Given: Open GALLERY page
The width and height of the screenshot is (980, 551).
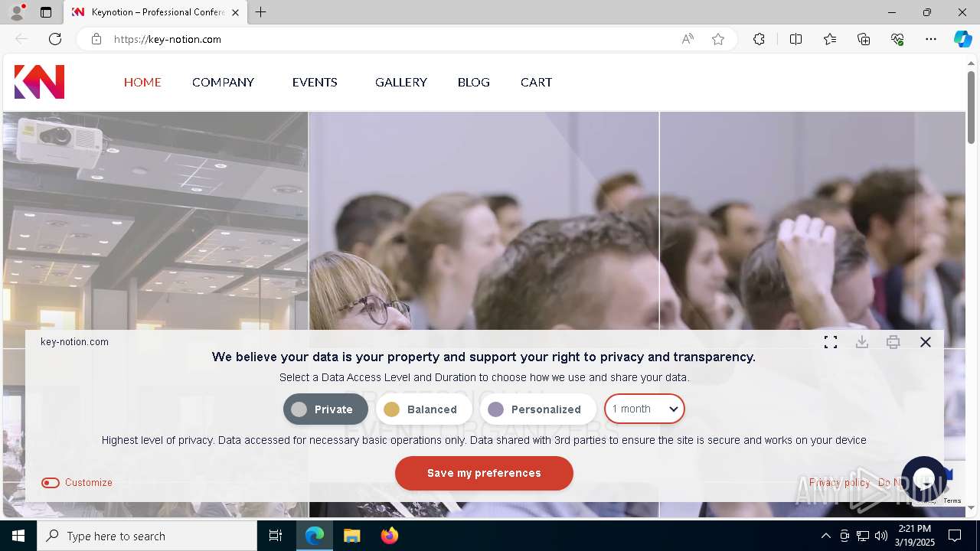Looking at the screenshot, I should click(401, 82).
